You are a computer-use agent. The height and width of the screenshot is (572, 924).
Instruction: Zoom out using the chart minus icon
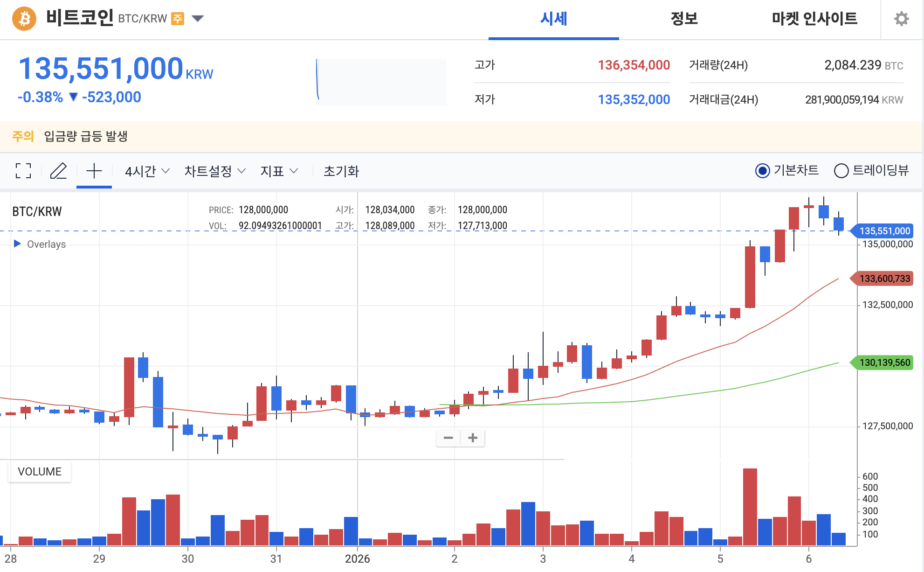tap(448, 438)
